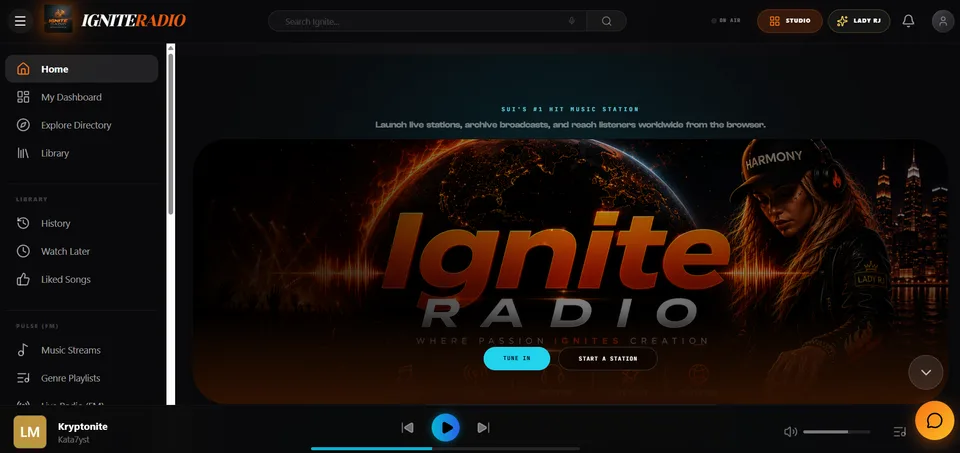Open Library in sidebar
The image size is (960, 453).
(x=81, y=153)
